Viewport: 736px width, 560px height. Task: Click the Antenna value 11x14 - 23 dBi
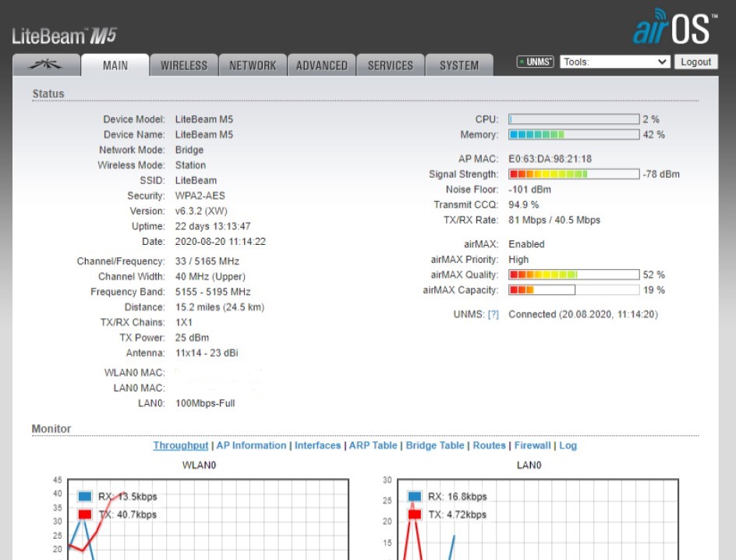pyautogui.click(x=207, y=353)
